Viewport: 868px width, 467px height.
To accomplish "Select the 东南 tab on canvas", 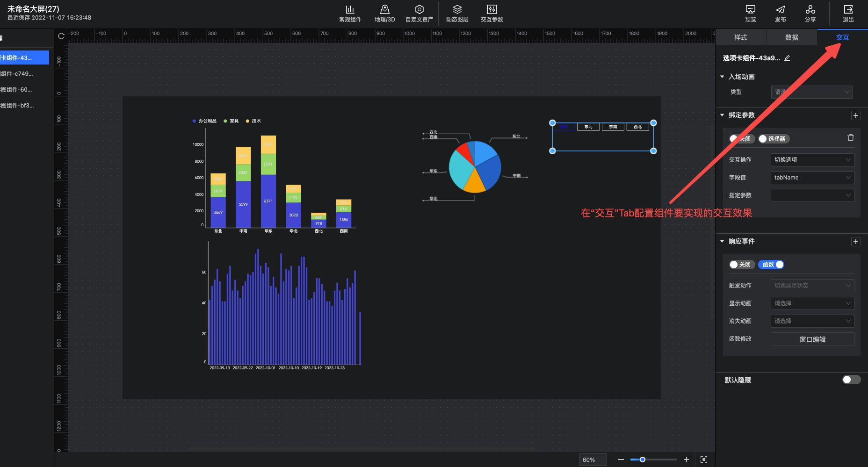I will tap(613, 127).
